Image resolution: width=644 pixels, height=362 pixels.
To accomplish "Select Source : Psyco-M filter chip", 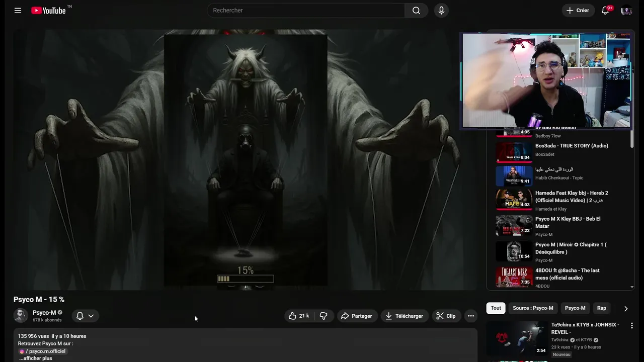I will 533,308.
